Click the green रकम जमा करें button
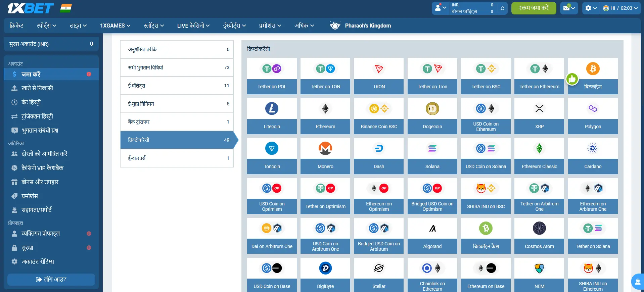Image resolution: width=644 pixels, height=292 pixels. pos(534,8)
